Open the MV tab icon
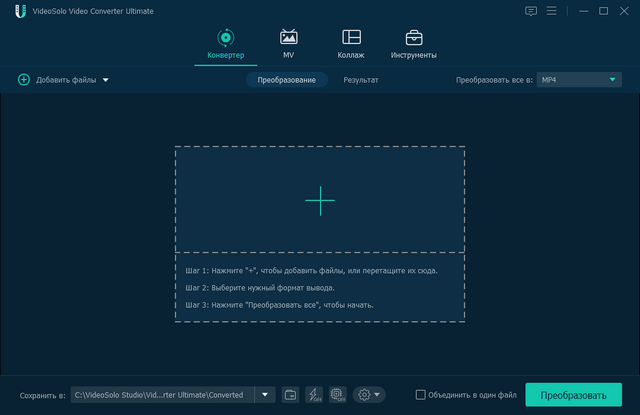The width and height of the screenshot is (640, 415). (288, 38)
